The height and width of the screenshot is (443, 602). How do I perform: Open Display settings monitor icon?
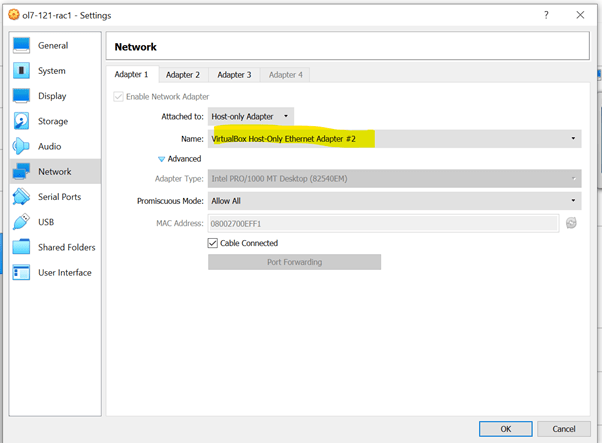pos(22,96)
